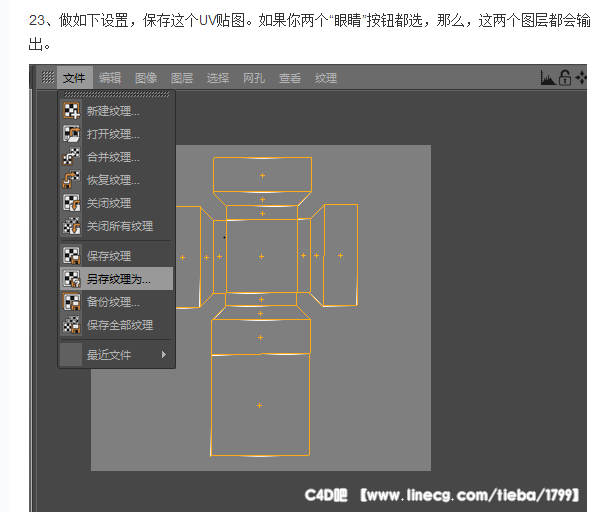Click the 恢复纹理 icon
The height and width of the screenshot is (512, 605).
click(x=72, y=180)
